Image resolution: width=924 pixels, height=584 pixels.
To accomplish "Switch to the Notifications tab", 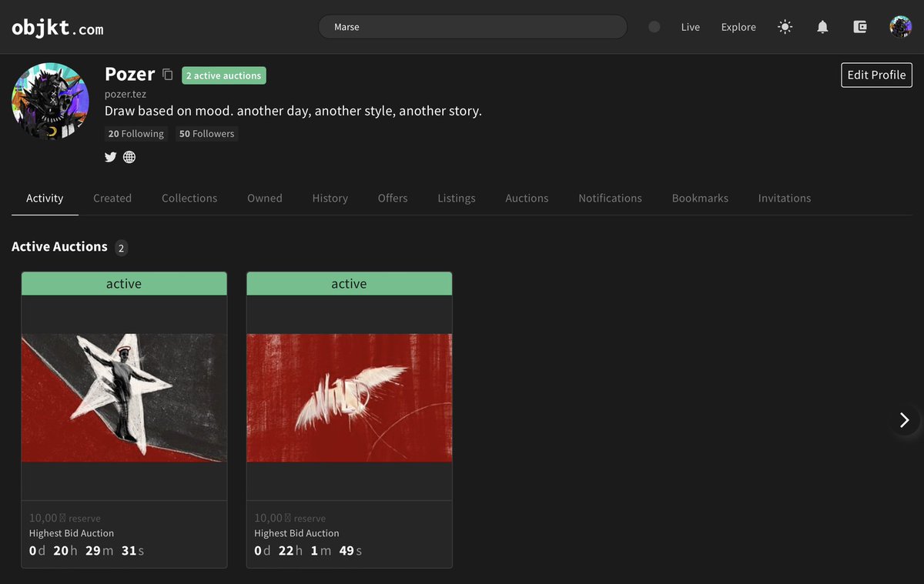I will pyautogui.click(x=610, y=198).
